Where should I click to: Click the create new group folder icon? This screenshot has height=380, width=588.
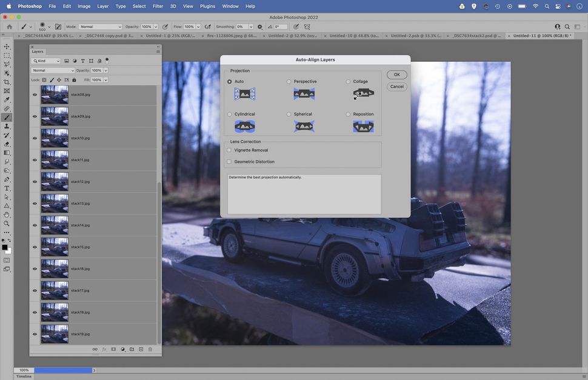coord(132,349)
